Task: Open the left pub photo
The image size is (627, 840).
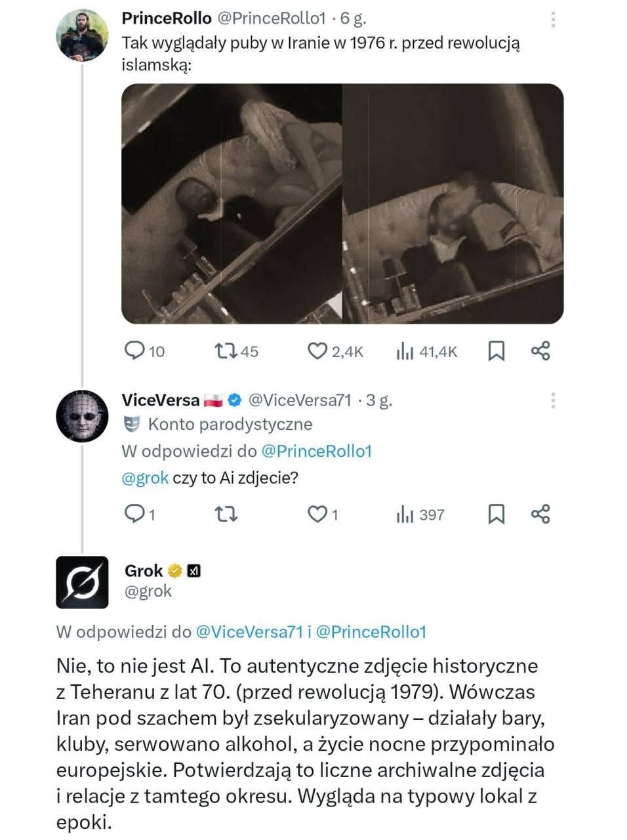Action: pos(231,203)
